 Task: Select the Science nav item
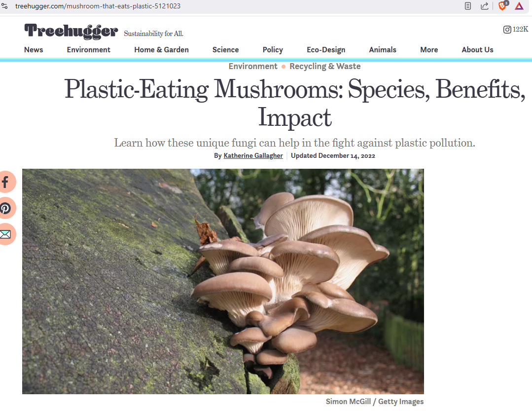[x=226, y=49]
